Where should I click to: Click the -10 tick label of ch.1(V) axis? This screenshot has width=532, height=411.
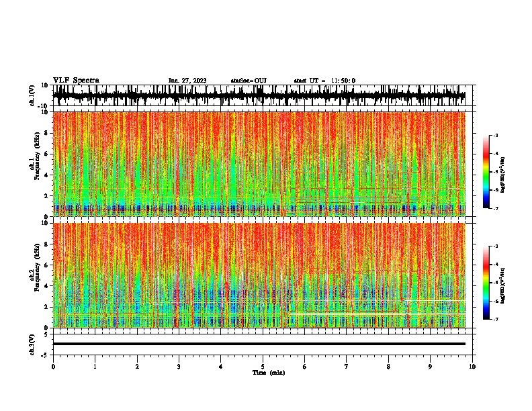(x=44, y=106)
